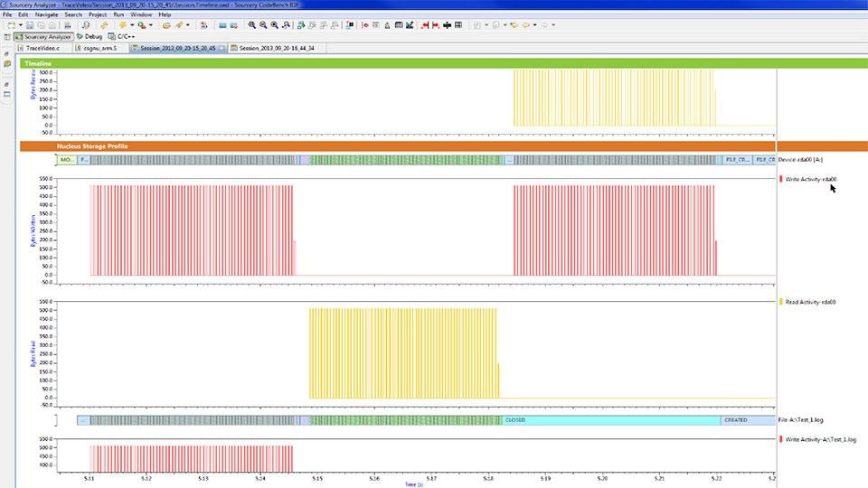Open the Run icon dropdown arrow
Viewport: 868px width, 488px height.
coord(151,25)
